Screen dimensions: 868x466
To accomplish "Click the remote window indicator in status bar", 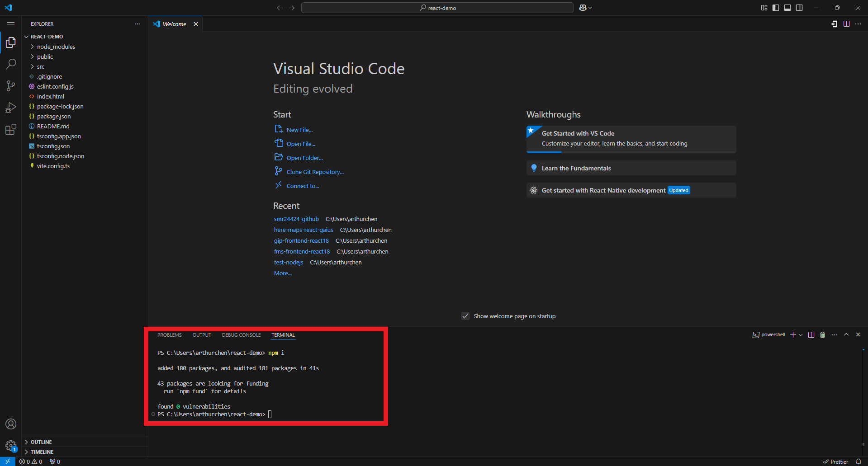I will click(x=8, y=461).
